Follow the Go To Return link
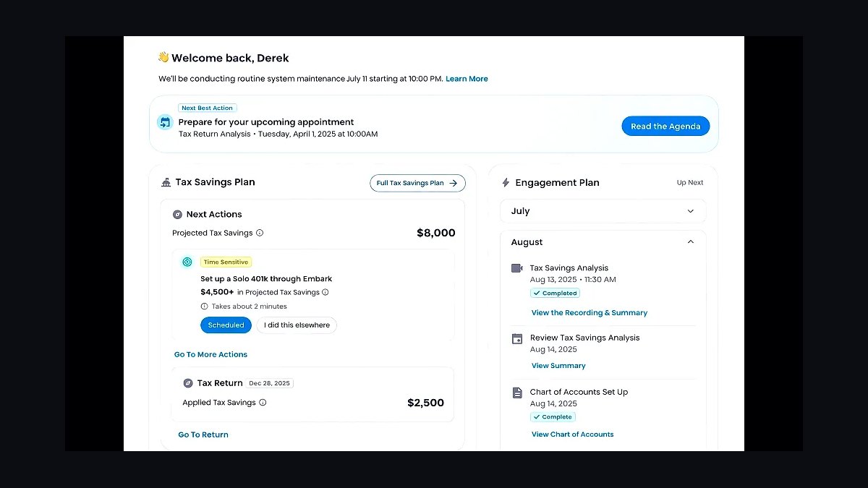The width and height of the screenshot is (868, 488). (203, 435)
